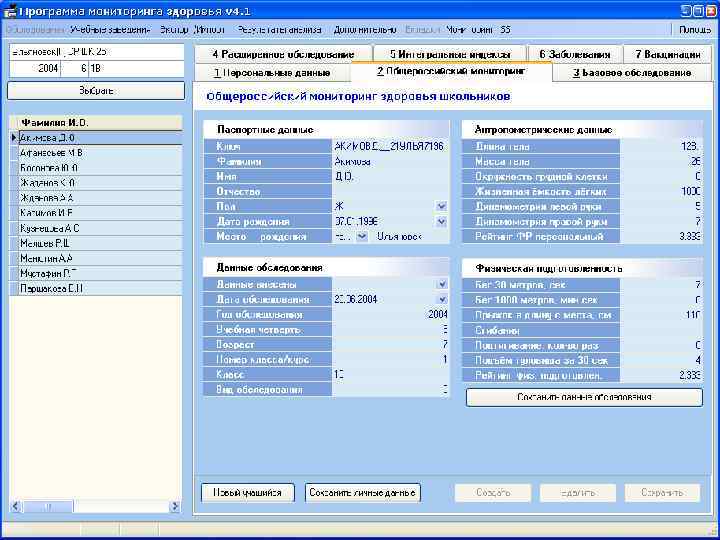Click the empty Отчество field
Screen dimensions: 720x540
390,191
